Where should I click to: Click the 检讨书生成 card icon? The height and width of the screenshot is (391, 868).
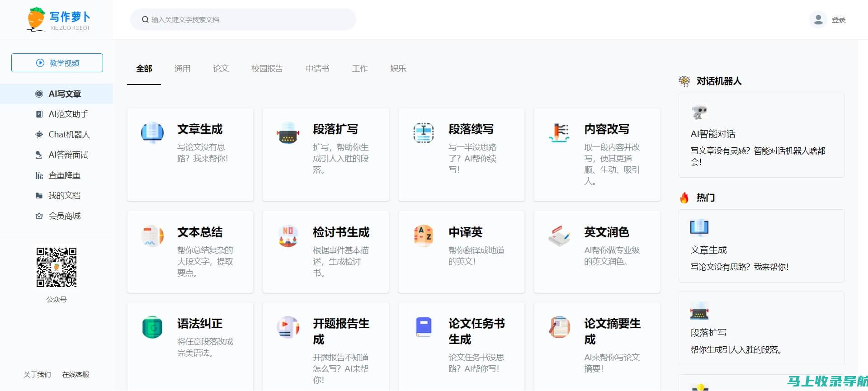288,236
